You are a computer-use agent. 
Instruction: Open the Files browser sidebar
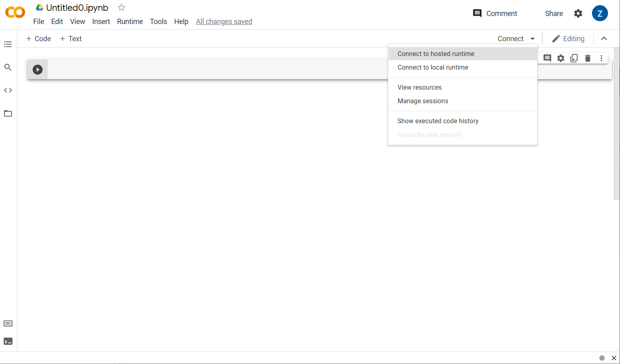[8, 113]
